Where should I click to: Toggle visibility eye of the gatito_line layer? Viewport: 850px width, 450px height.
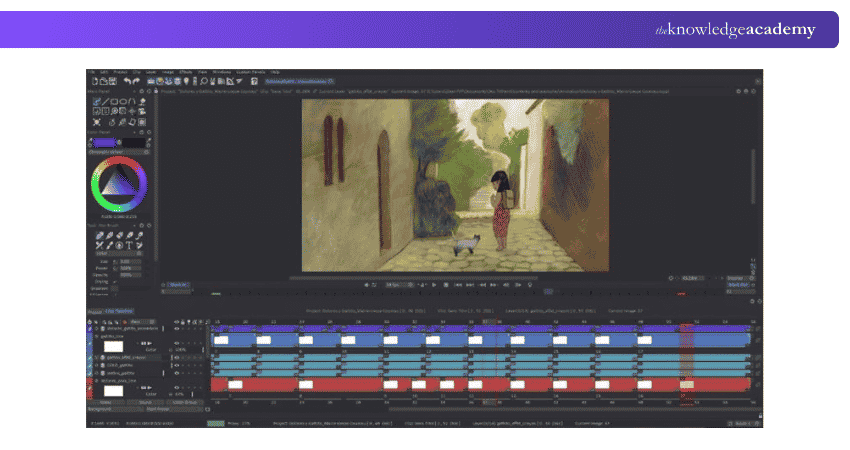point(176,343)
